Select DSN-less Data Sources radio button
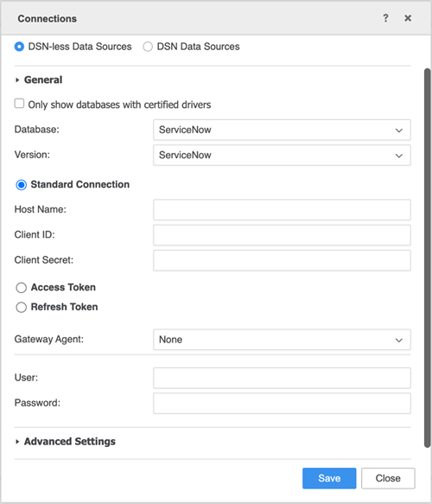Image resolution: width=432 pixels, height=504 pixels. tap(19, 47)
